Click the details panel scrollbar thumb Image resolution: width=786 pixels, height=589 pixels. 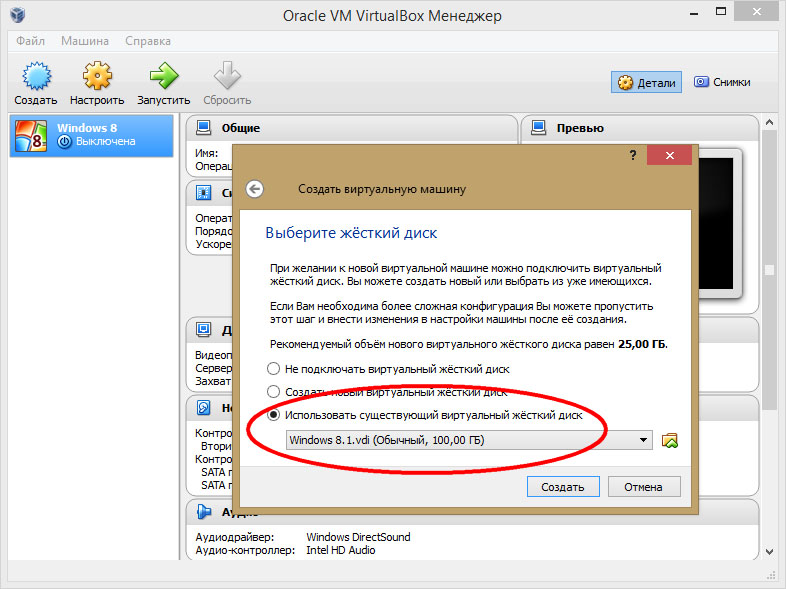(770, 271)
